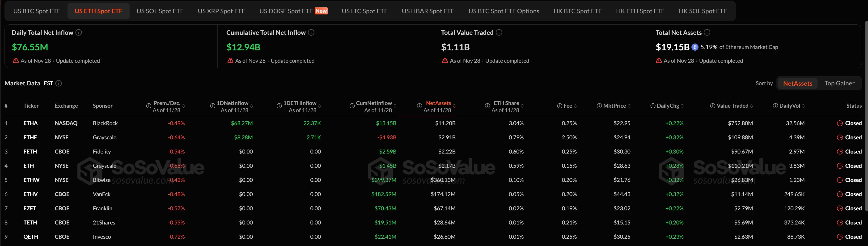This screenshot has width=868, height=246.
Task: Open the Daily Total Net Inflow info tooltip
Action: click(79, 33)
